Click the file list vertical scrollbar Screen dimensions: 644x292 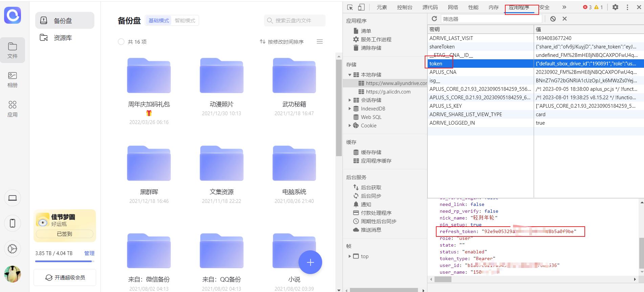[339, 108]
